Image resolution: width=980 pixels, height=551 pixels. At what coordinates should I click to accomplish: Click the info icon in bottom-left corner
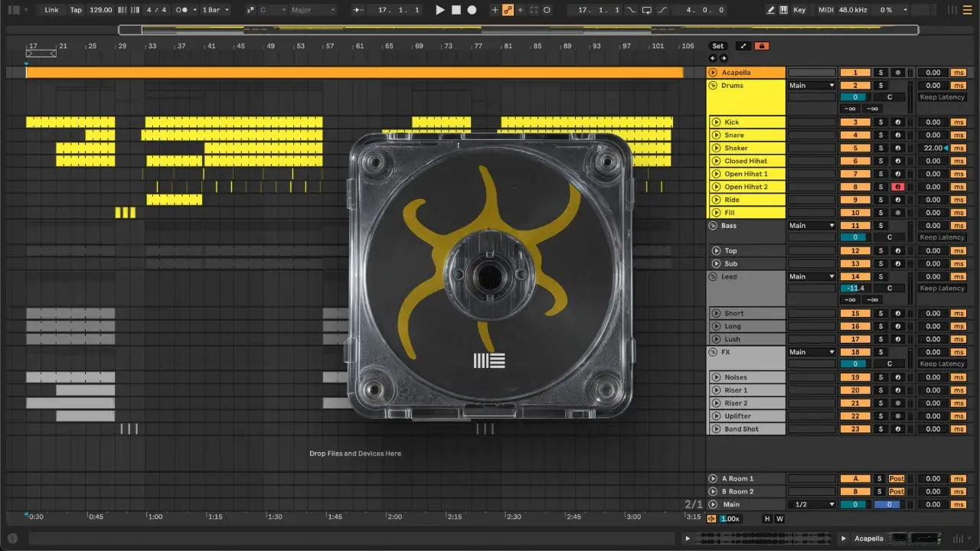(12, 538)
